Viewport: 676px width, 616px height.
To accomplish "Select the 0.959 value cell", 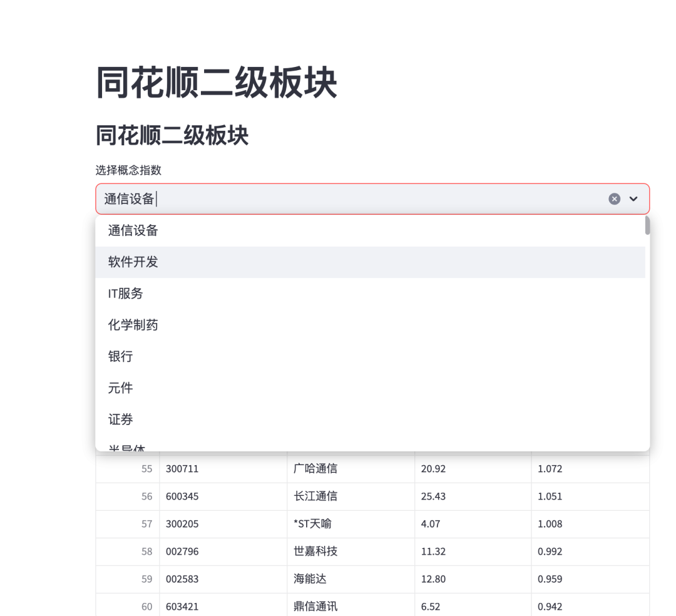I will click(x=590, y=579).
